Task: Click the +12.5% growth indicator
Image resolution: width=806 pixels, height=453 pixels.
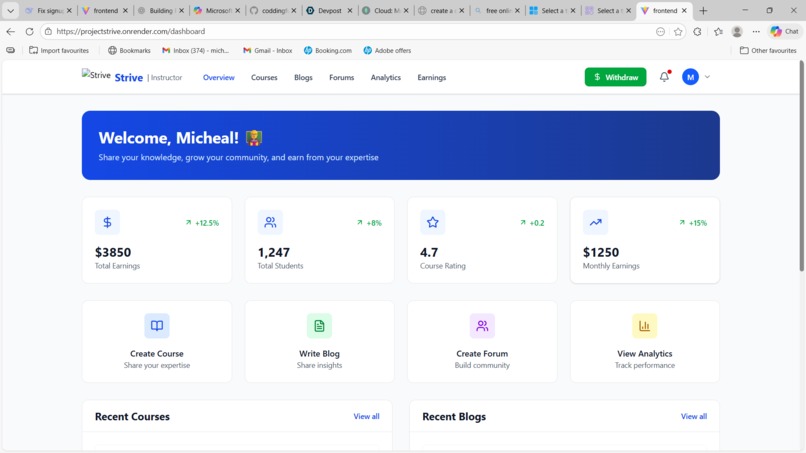Action: (203, 223)
